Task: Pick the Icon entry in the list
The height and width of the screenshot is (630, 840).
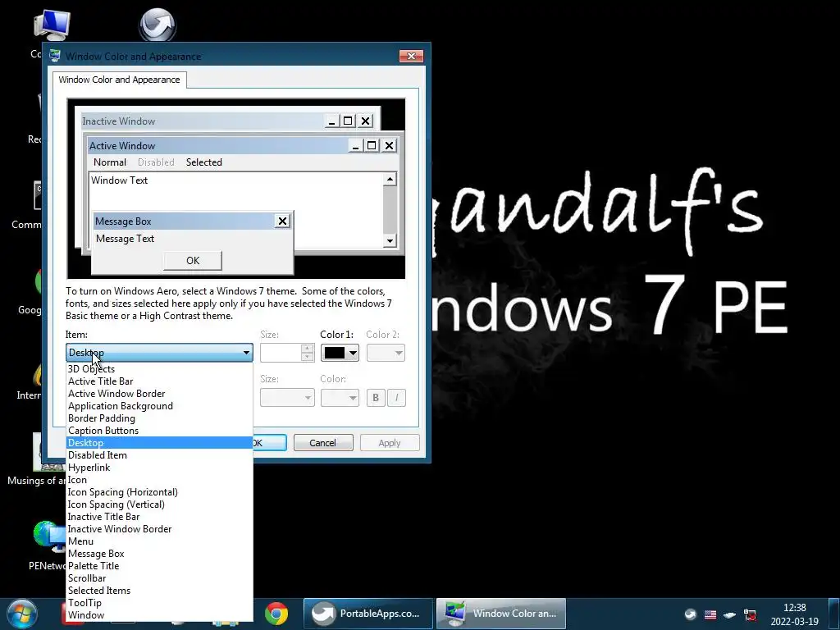Action: pos(159,479)
